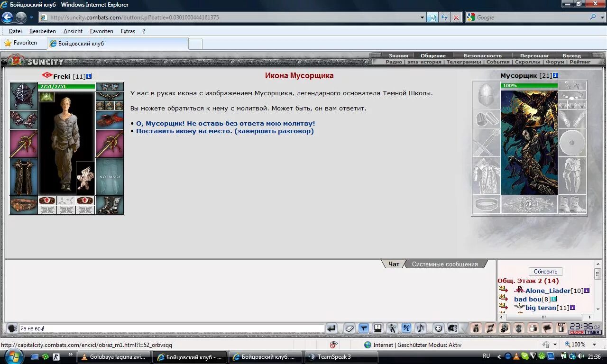Click the EXIT button in bottom toolbar
This screenshot has width=607, height=364.
coord(561,328)
